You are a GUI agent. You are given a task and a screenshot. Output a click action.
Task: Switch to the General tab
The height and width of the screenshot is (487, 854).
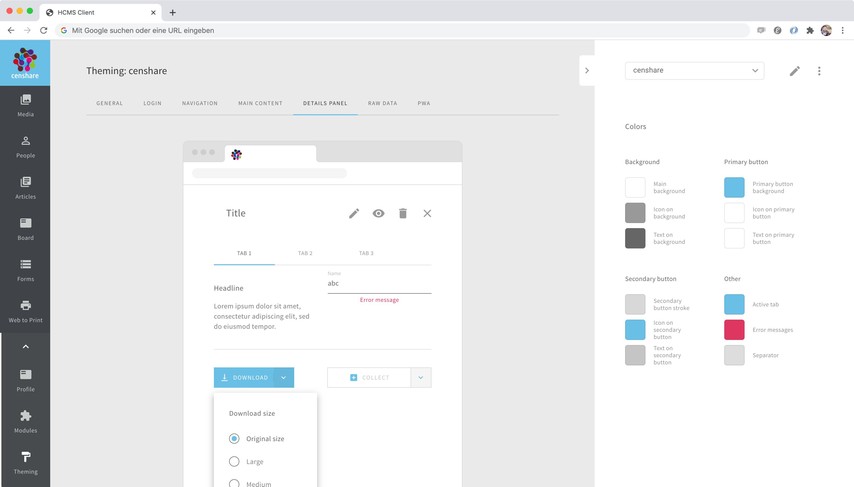pos(109,103)
